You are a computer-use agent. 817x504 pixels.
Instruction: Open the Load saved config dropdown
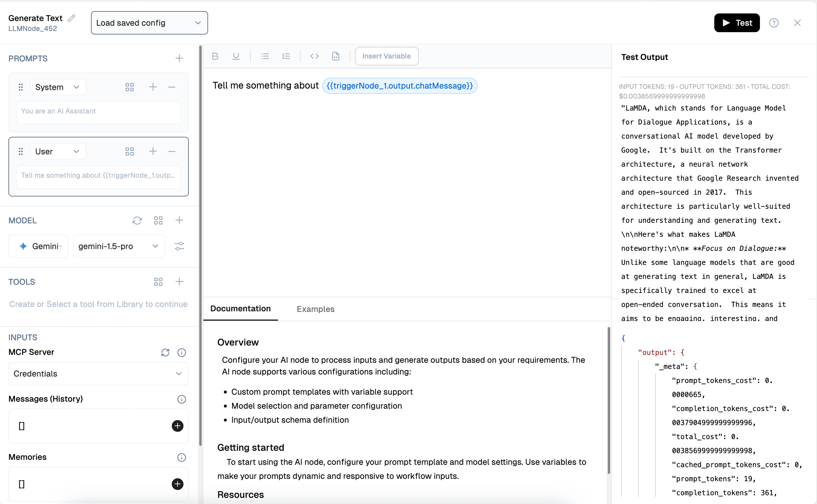tap(149, 23)
